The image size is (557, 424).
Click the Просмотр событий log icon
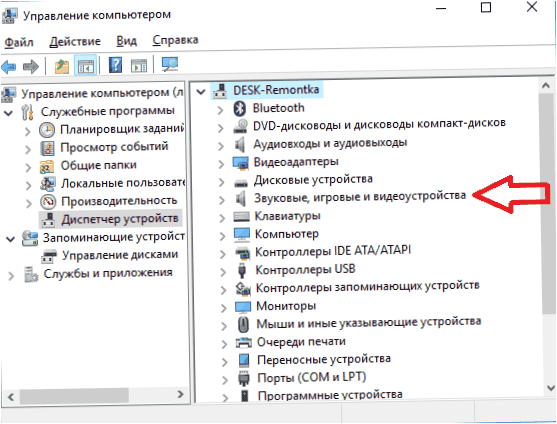47,148
